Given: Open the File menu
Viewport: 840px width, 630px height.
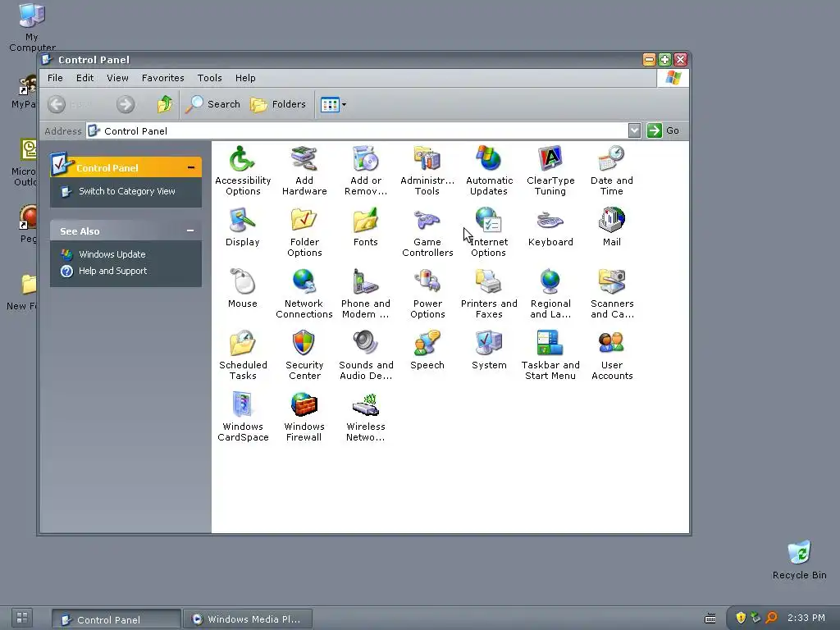Looking at the screenshot, I should [x=55, y=78].
